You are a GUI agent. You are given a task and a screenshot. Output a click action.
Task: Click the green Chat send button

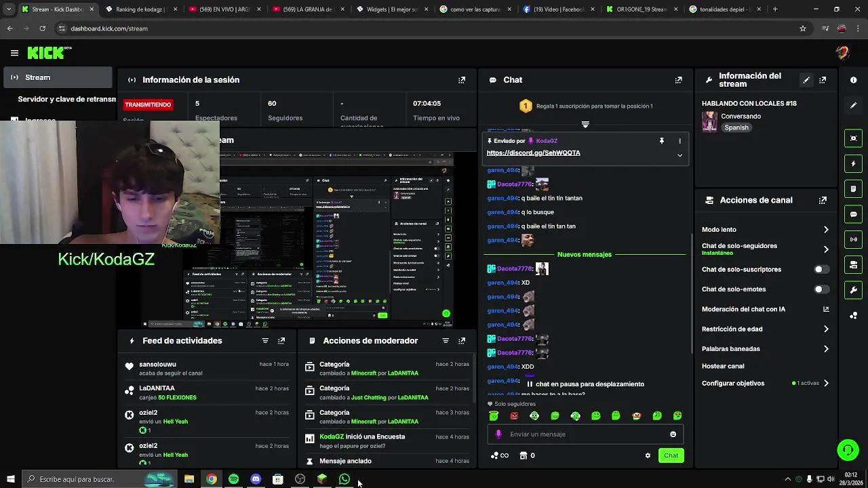671,455
